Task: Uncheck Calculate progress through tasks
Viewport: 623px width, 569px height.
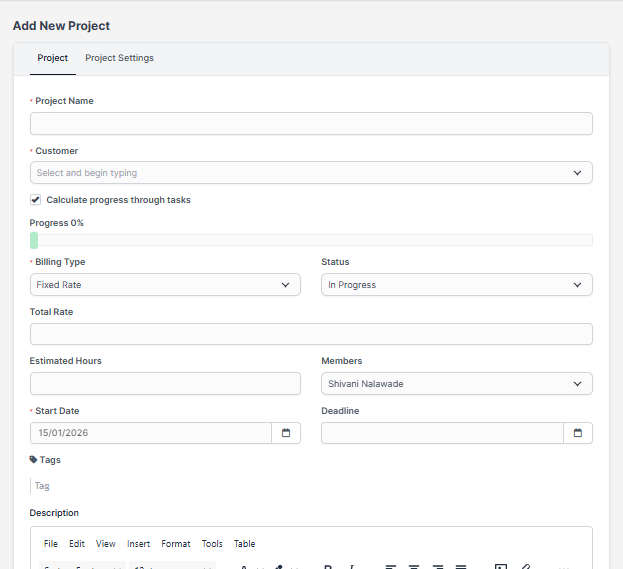Action: (36, 200)
